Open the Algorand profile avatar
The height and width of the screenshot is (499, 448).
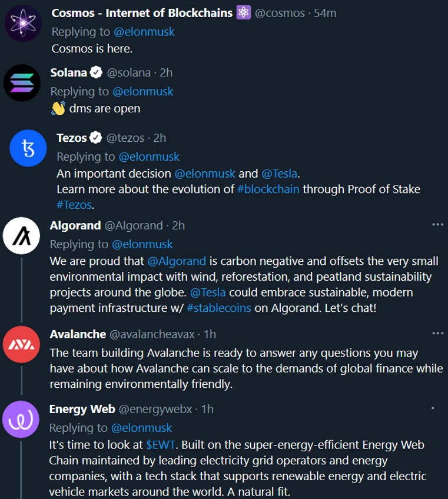[x=21, y=235]
